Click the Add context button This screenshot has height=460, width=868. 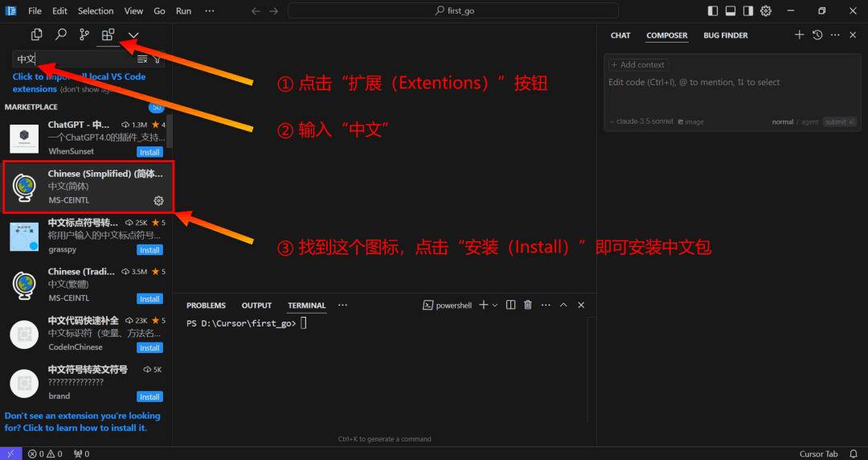[x=638, y=65]
